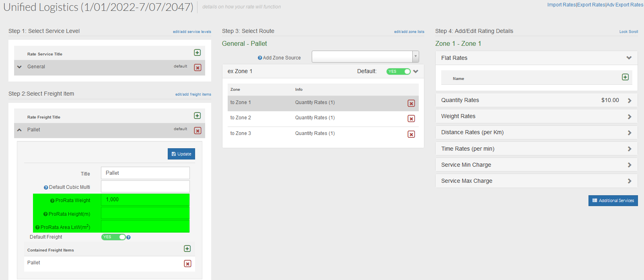Open help next to Default Freight toggle

coord(128,237)
